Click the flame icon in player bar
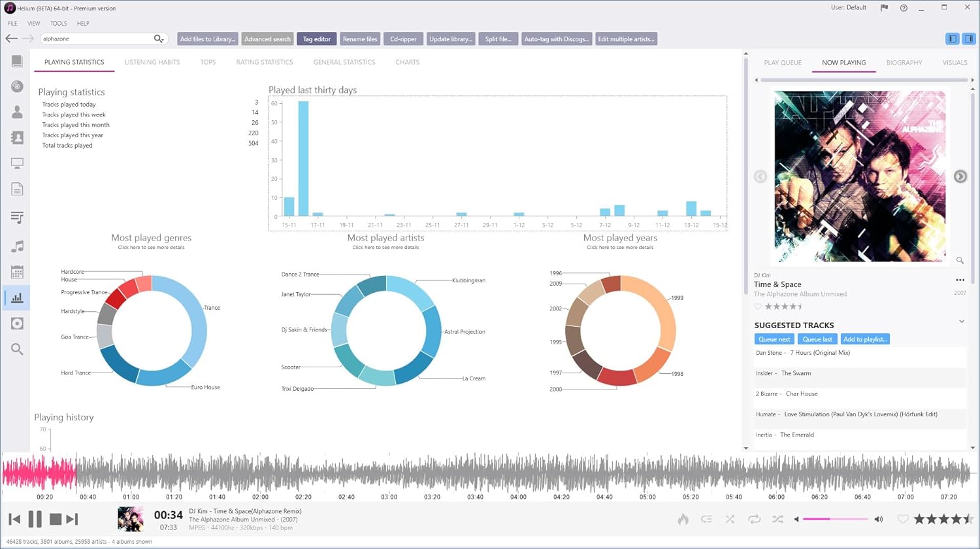The image size is (980, 549). point(683,519)
